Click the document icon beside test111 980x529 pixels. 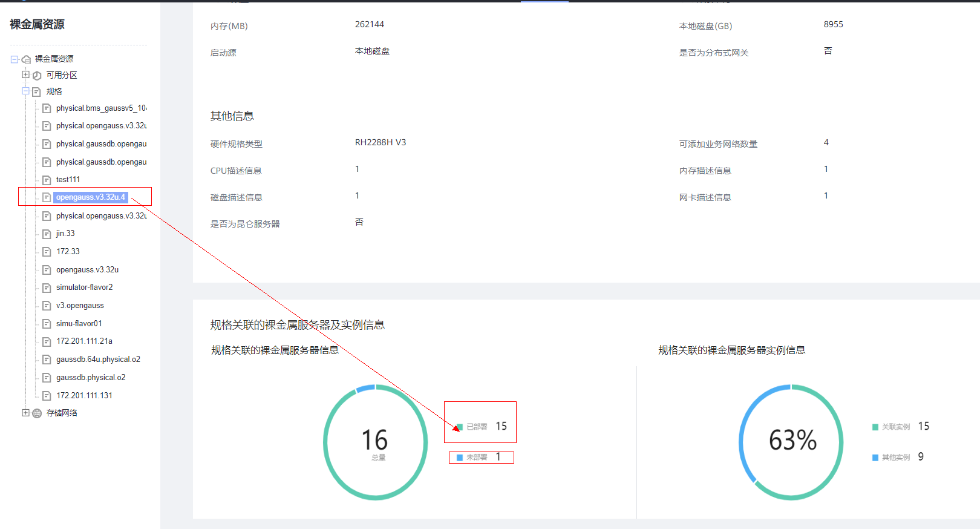[47, 180]
